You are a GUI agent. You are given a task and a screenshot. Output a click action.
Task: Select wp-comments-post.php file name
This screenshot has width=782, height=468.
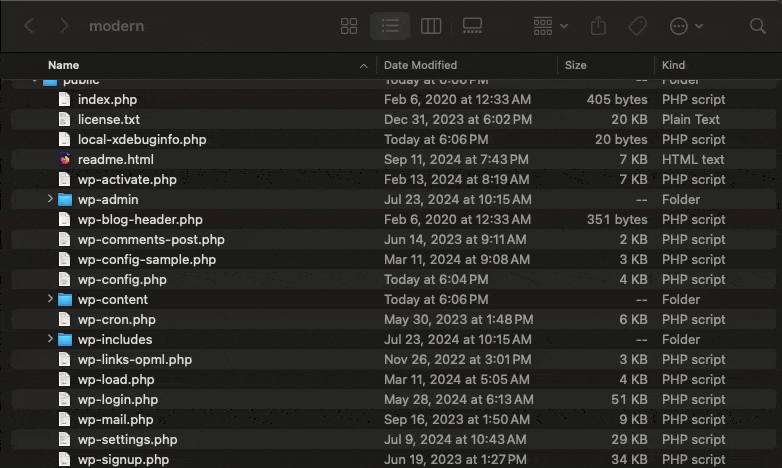click(151, 239)
